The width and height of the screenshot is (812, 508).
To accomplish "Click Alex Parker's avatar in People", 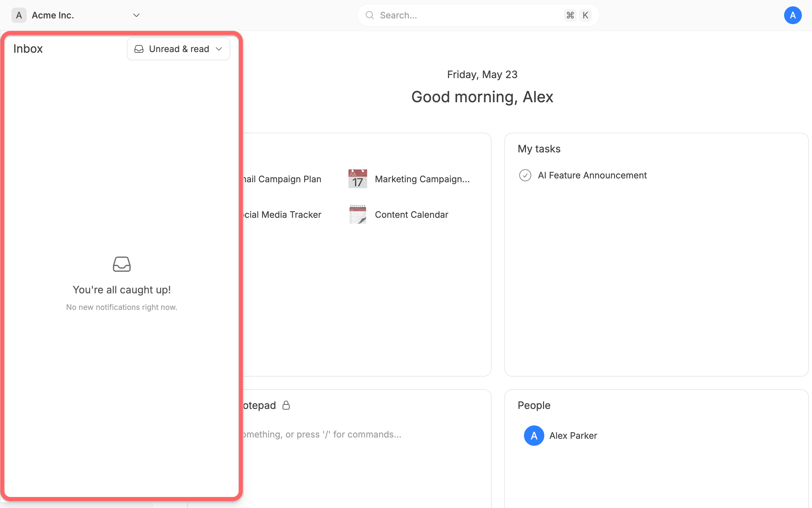I will (x=534, y=436).
